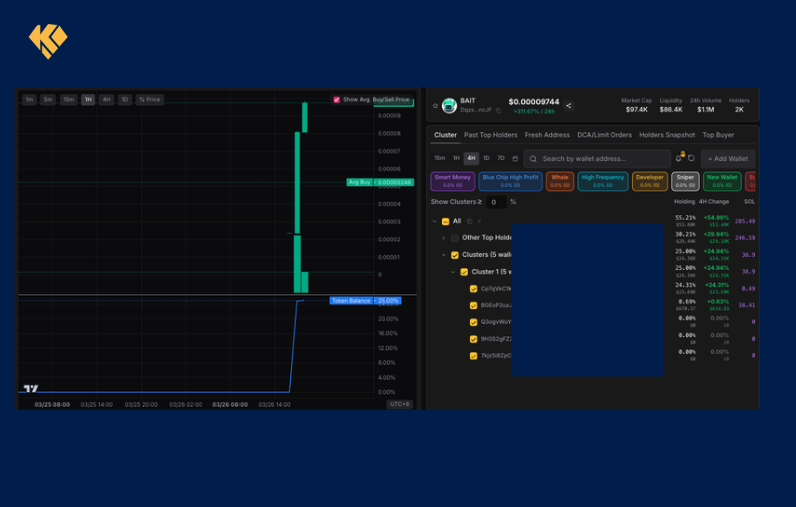Collapse the All tree row
Screen dimensions: 796x507
coord(434,221)
